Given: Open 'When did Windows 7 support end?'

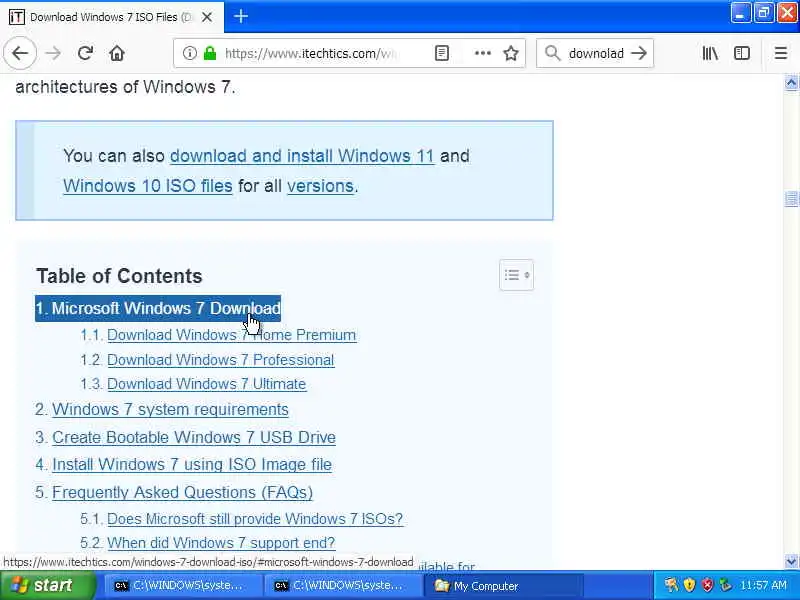Looking at the screenshot, I should click(x=221, y=543).
